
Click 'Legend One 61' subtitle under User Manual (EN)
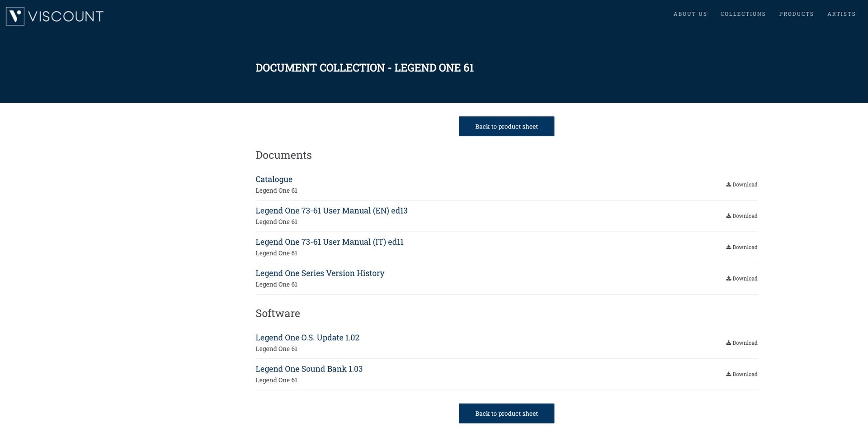pyautogui.click(x=276, y=222)
